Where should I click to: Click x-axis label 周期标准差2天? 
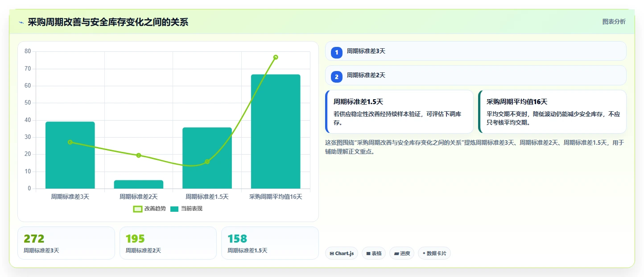(139, 197)
